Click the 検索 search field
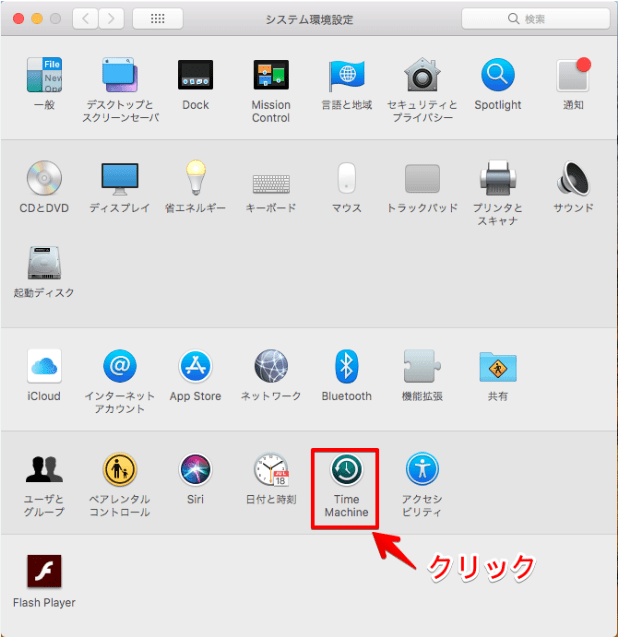618x638 pixels. coord(535,19)
